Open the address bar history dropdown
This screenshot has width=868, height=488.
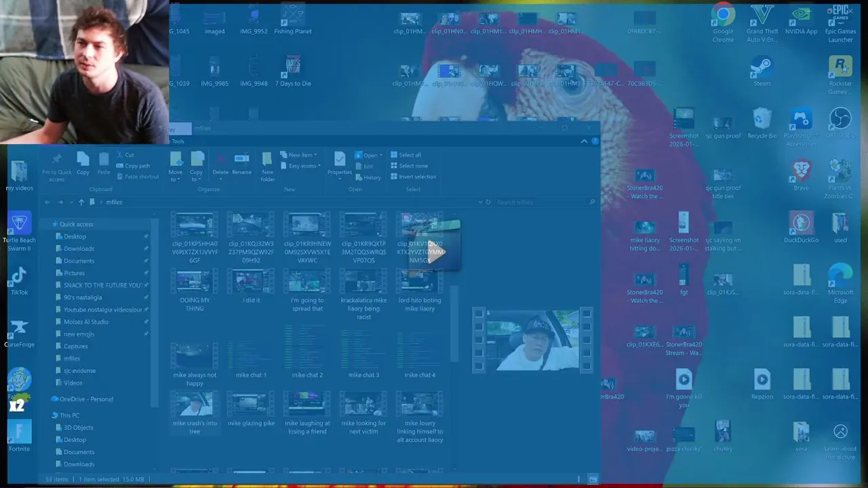coord(479,202)
